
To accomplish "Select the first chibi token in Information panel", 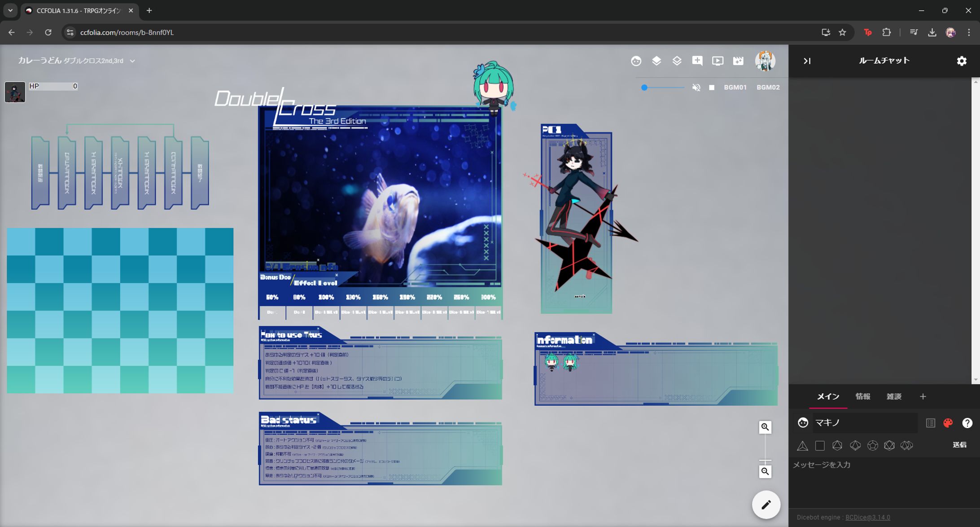I will click(x=551, y=362).
